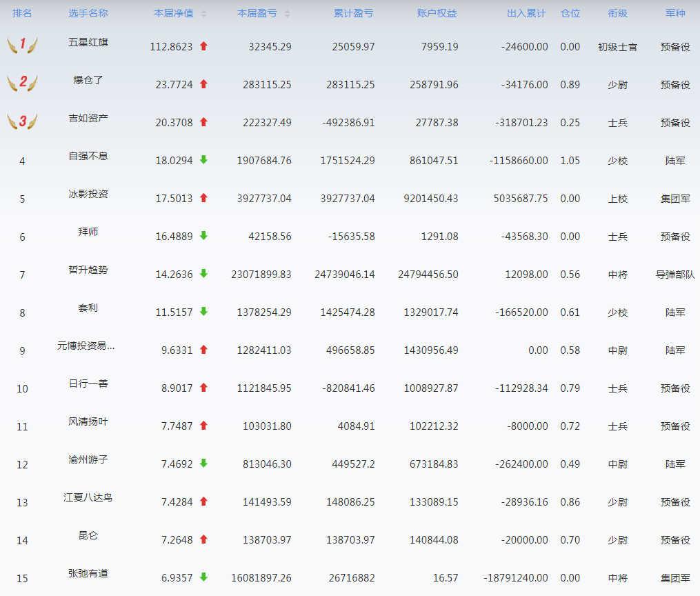Select profit value 23071899.83

click(x=261, y=275)
